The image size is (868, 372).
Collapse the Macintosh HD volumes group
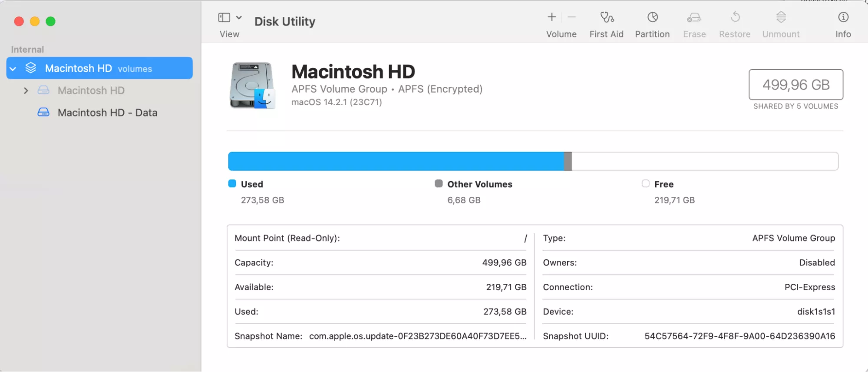tap(13, 69)
